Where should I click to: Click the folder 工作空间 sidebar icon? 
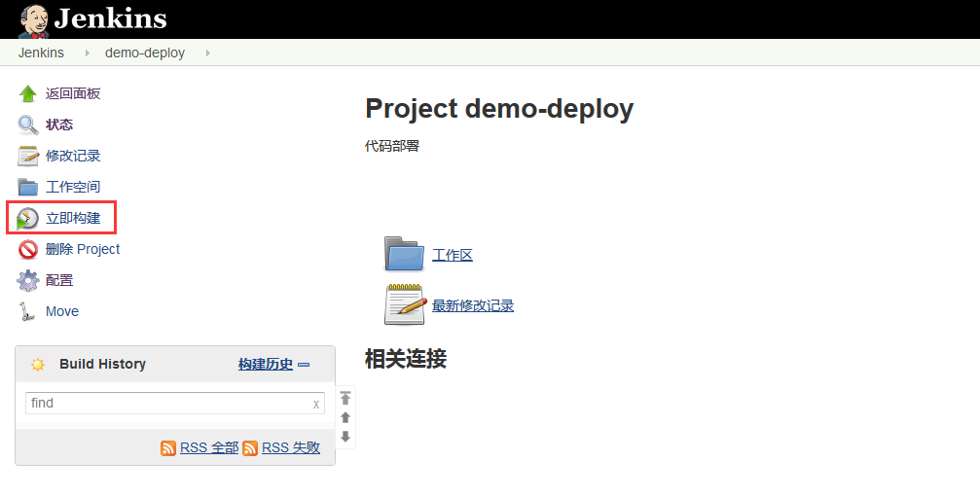[28, 187]
